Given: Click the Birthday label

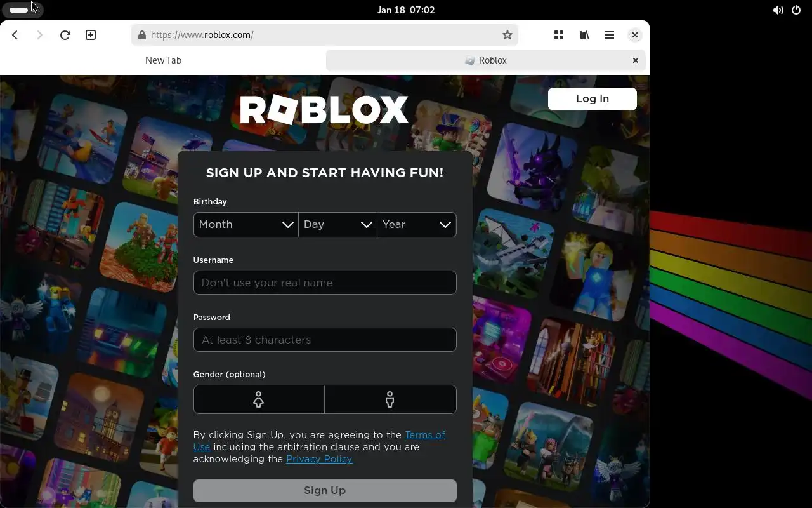Looking at the screenshot, I should [x=210, y=201].
